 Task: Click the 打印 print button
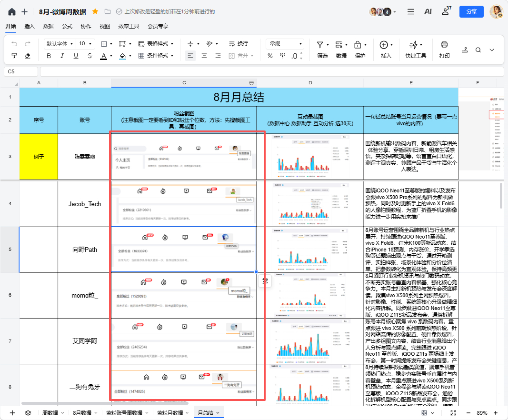pos(444,50)
